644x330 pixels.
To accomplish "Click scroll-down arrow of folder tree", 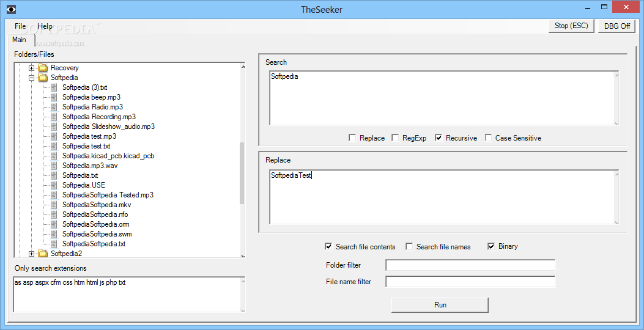I will pyautogui.click(x=242, y=255).
